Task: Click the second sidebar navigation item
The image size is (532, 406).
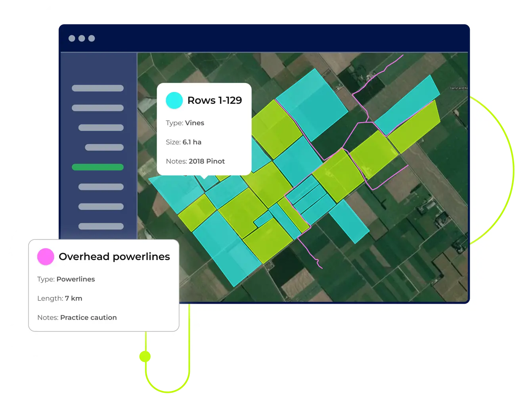Action: 98,107
